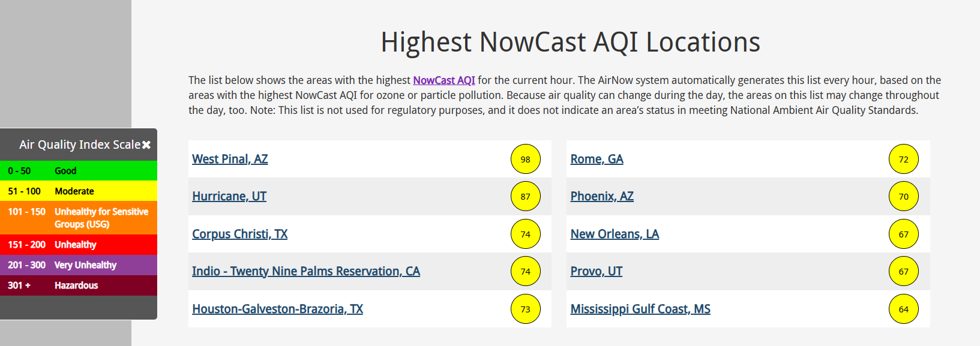Image resolution: width=980 pixels, height=346 pixels.
Task: Click the 64 AQI circle for Mississippi Gulf Coast
Action: click(x=904, y=309)
